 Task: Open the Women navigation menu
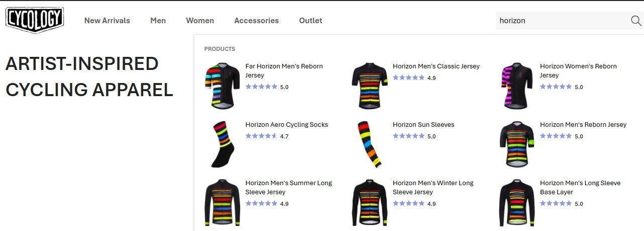click(x=200, y=21)
